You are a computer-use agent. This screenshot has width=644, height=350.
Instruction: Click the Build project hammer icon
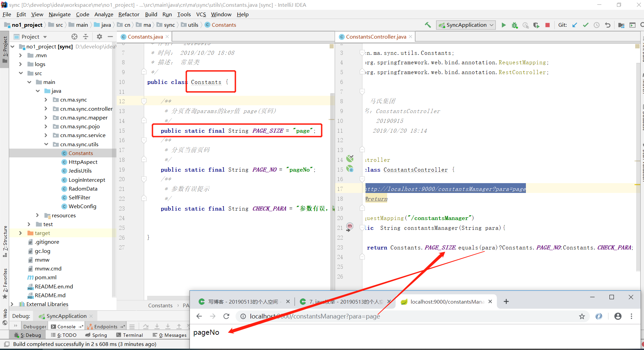(x=428, y=25)
